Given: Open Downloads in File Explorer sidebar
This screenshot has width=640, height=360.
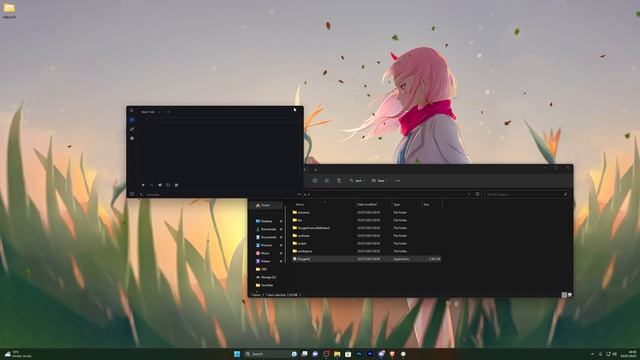Looking at the screenshot, I should click(x=268, y=229).
